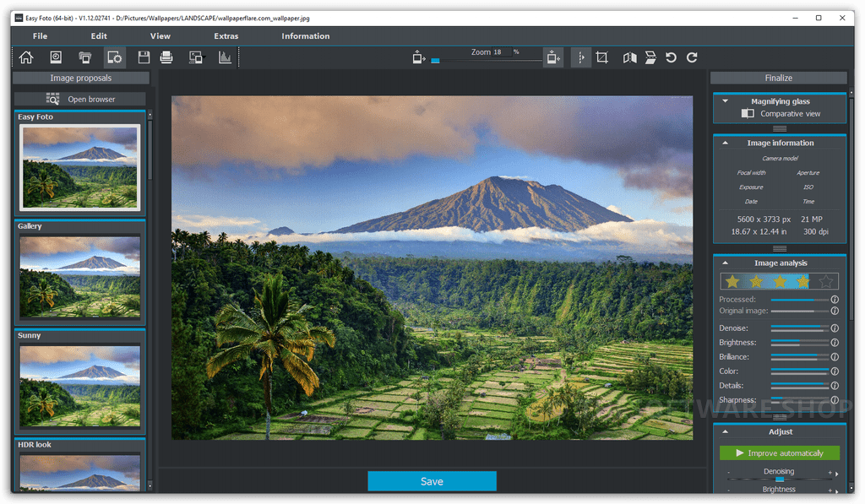Click info icon next to Sharpness
Viewport: 865px width, 504px height.
(835, 400)
